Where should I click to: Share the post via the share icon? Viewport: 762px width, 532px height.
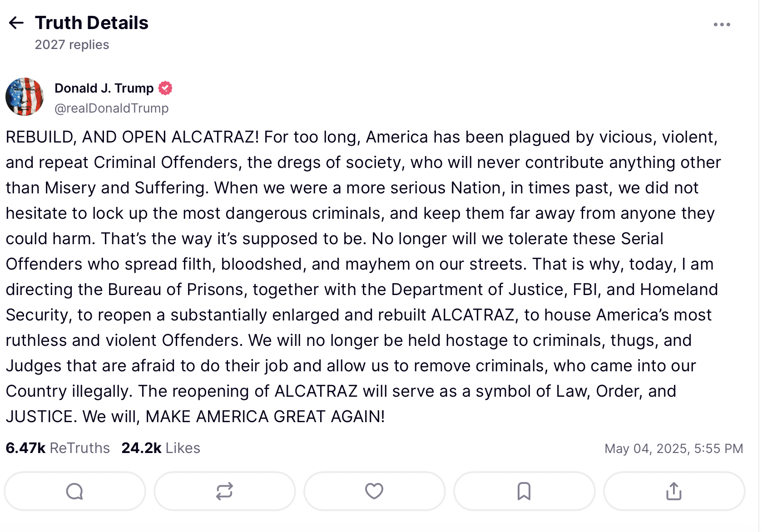674,491
